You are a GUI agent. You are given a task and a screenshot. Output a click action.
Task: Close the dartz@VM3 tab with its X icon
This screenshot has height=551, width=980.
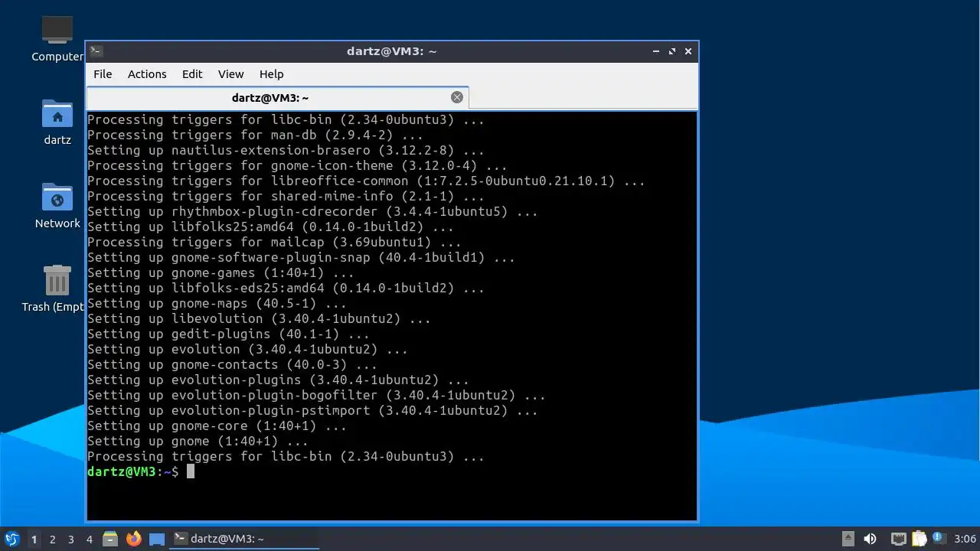click(x=457, y=97)
